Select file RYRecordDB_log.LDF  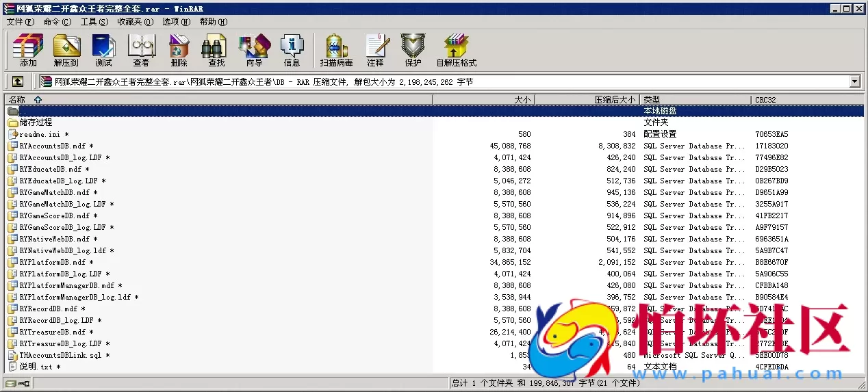click(434, 320)
